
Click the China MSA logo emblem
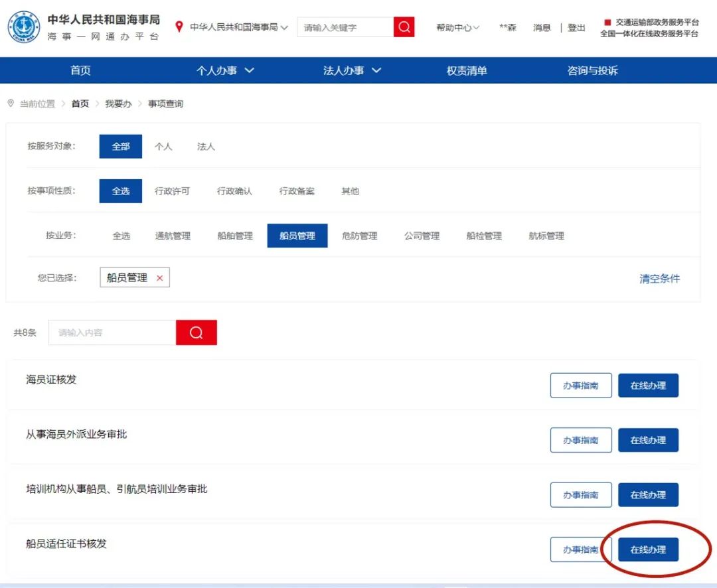(23, 27)
